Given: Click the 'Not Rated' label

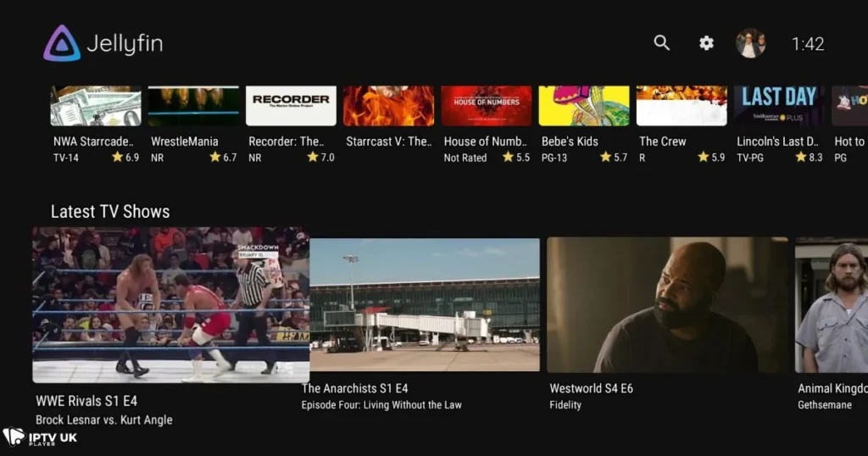Looking at the screenshot, I should click(465, 158).
